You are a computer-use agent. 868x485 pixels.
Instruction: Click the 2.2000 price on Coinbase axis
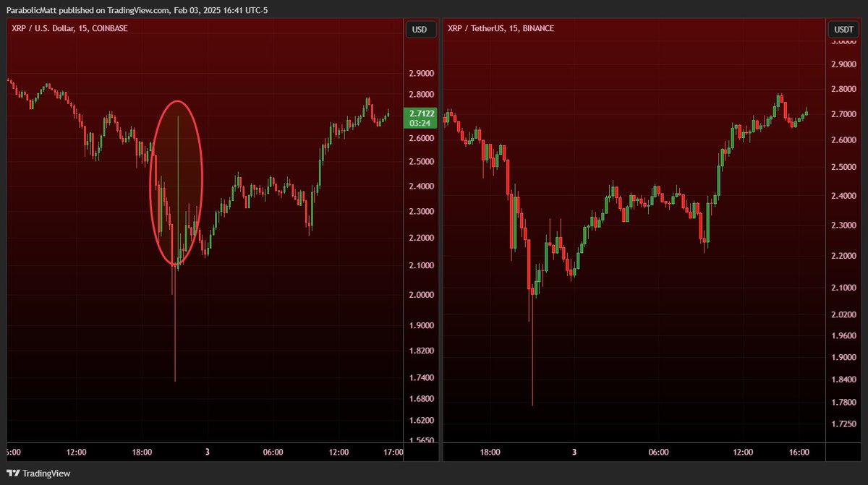click(x=422, y=238)
